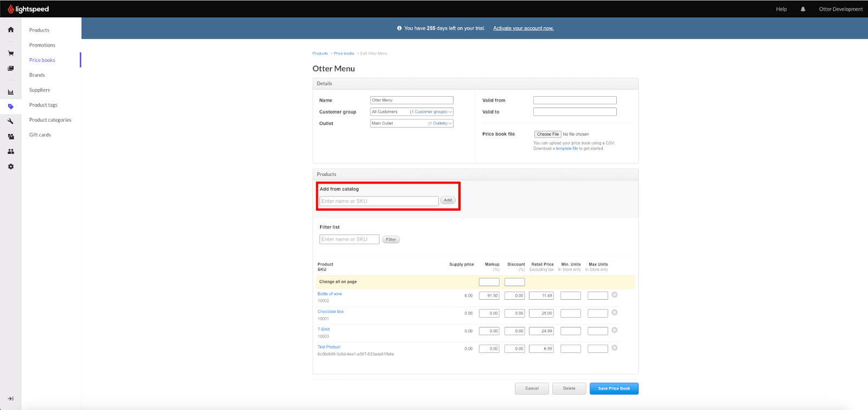Click Bottle of wine Markup field
The image size is (868, 410).
(x=489, y=296)
